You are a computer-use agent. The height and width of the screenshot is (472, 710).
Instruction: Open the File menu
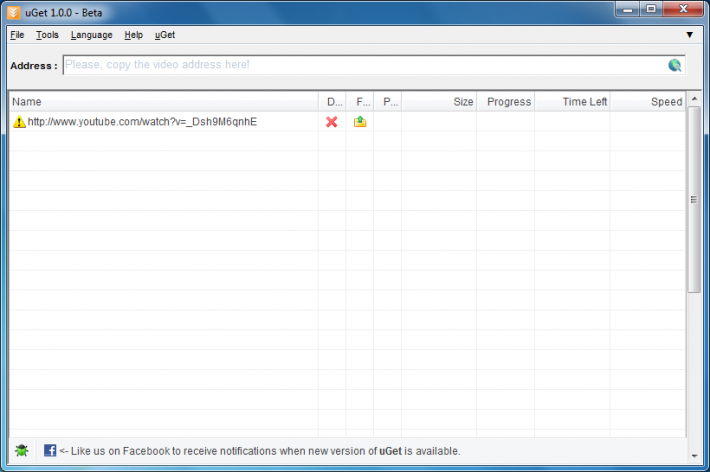click(x=17, y=35)
